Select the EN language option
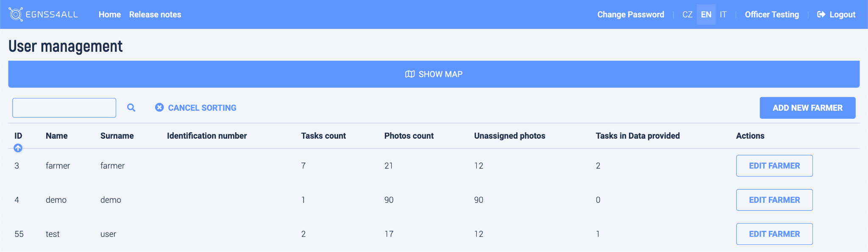868x252 pixels. click(x=706, y=14)
